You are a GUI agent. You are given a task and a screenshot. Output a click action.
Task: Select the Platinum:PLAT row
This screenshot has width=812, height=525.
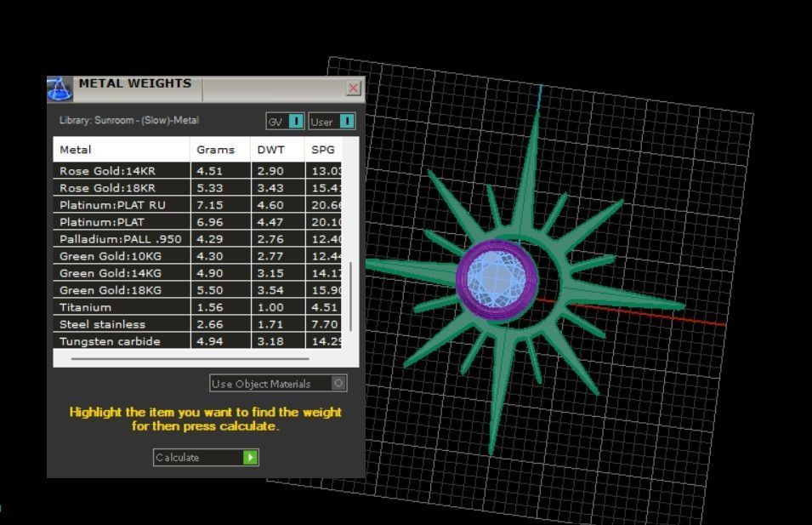pyautogui.click(x=197, y=222)
